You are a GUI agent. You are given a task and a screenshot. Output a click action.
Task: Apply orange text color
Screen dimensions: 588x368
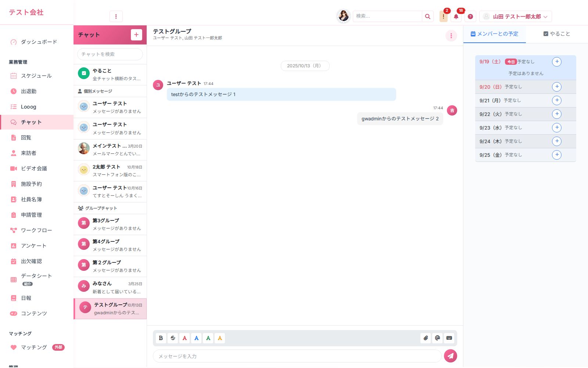(x=220, y=338)
